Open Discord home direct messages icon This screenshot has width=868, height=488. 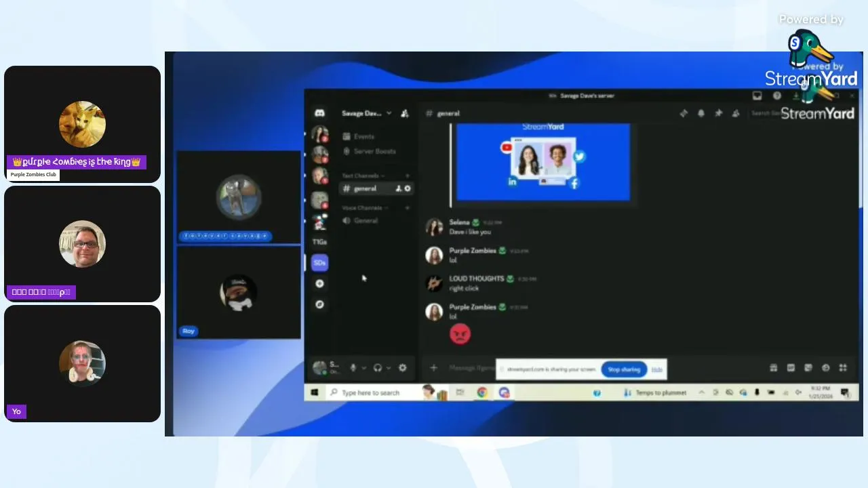[319, 113]
